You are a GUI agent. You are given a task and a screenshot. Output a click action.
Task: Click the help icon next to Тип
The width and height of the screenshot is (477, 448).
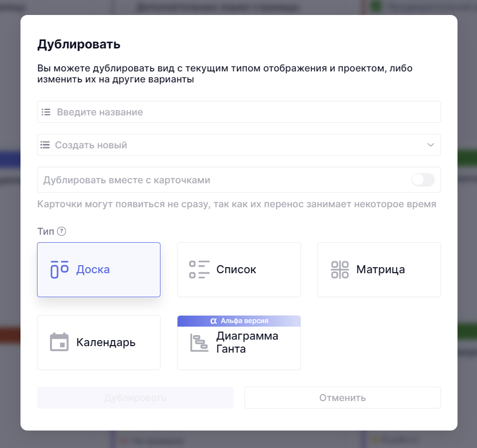61,231
